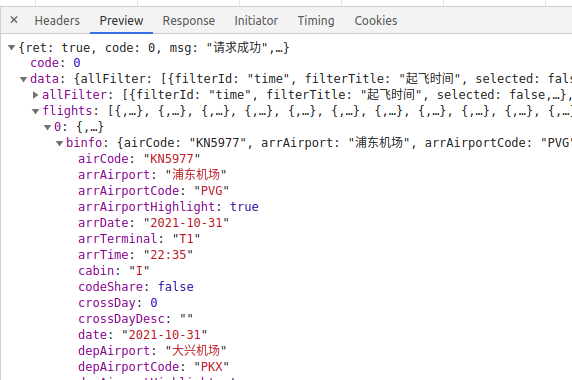Click the codeShare false property

[x=136, y=287]
